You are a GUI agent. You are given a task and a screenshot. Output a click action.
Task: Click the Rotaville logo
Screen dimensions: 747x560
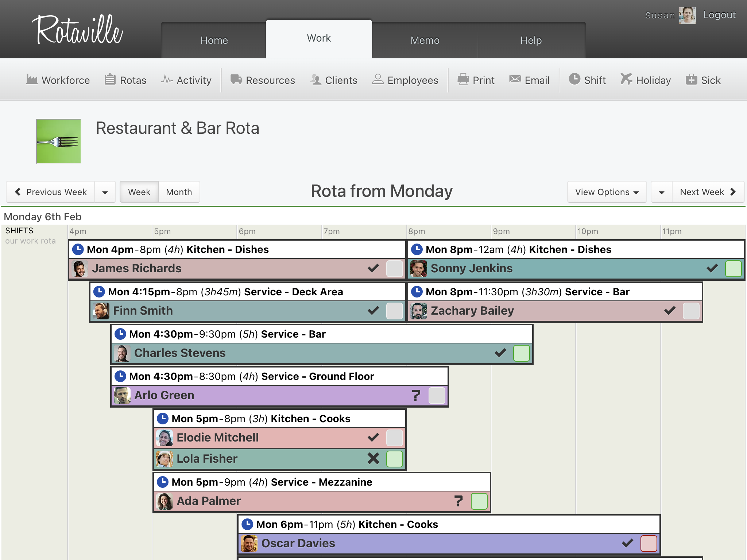tap(78, 30)
